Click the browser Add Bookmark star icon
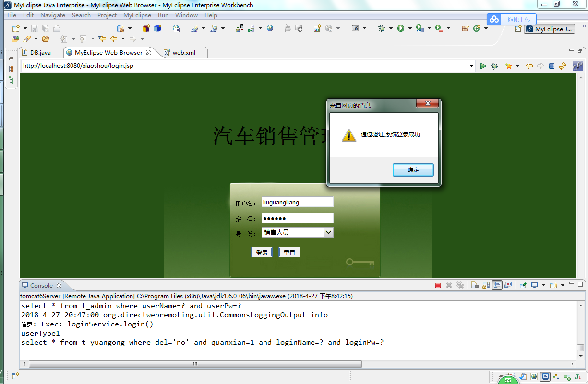 [x=508, y=66]
